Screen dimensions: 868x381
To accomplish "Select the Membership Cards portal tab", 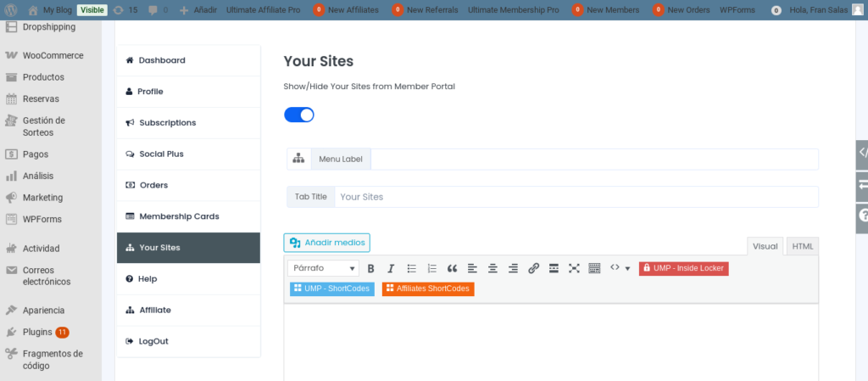I will (x=189, y=216).
